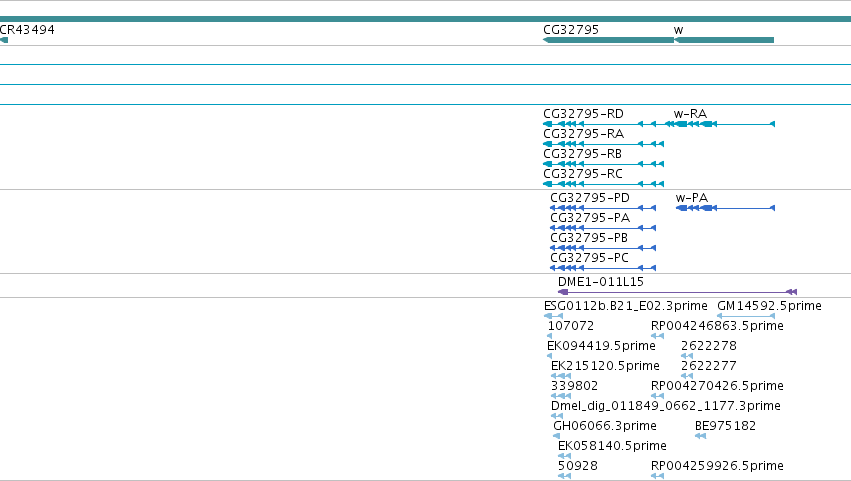
Task: Select the DME1-011L15 feature label
Action: [601, 282]
